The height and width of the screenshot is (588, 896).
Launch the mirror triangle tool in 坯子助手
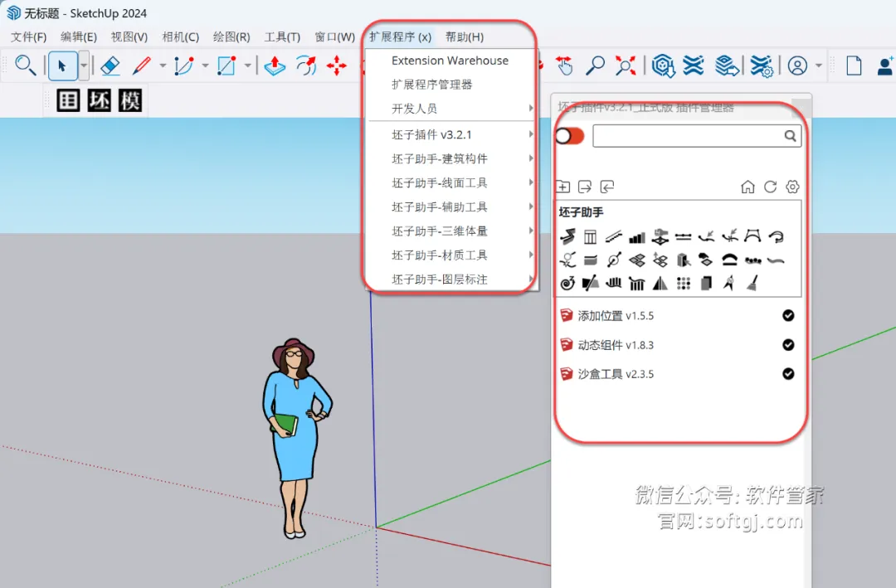pyautogui.click(x=660, y=284)
